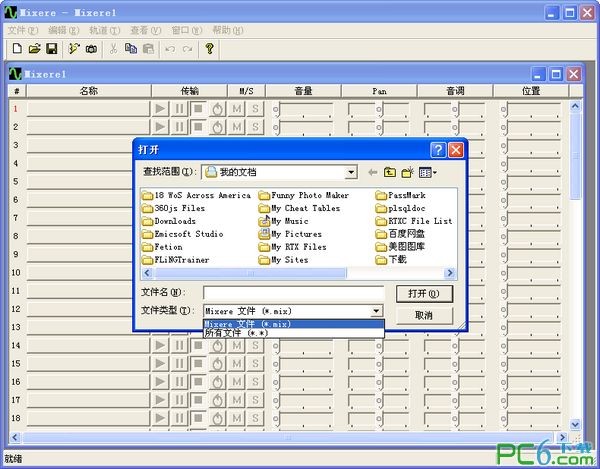Image resolution: width=600 pixels, height=469 pixels.
Task: Click the 音量 column header
Action: 303,91
